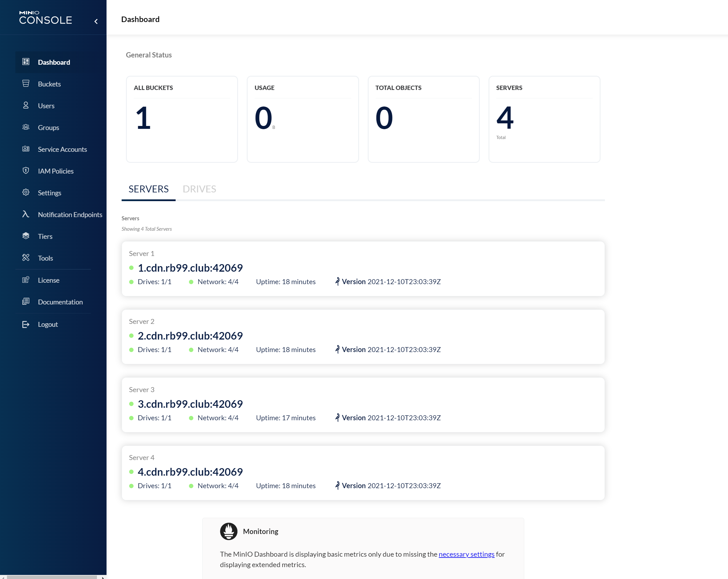Click the Logout arrow icon
Image resolution: width=728 pixels, height=579 pixels.
26,324
